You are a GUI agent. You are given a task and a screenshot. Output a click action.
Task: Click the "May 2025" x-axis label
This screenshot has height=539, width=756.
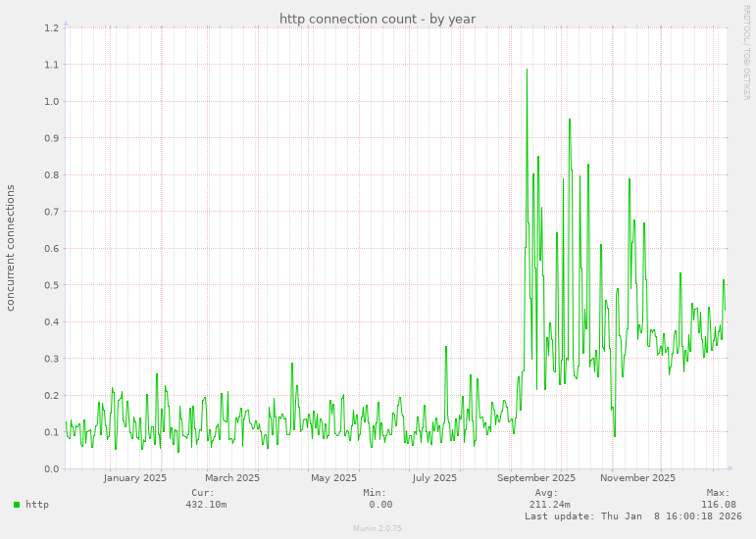333,478
